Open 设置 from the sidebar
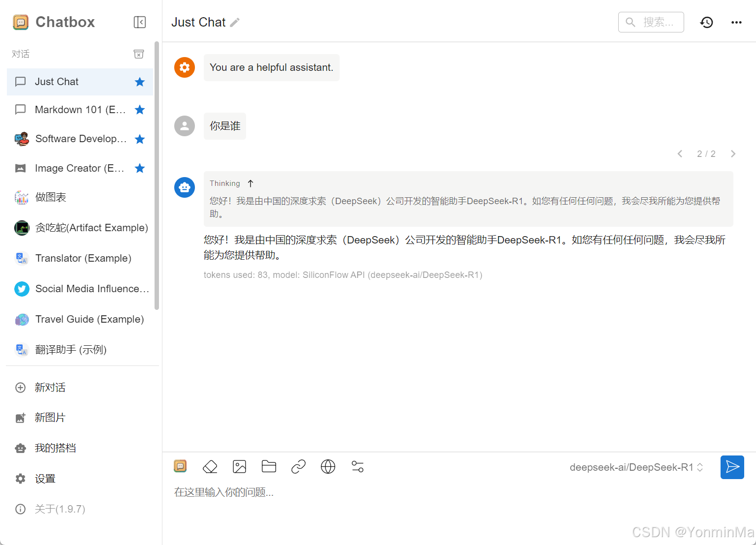This screenshot has height=545, width=756. click(45, 478)
